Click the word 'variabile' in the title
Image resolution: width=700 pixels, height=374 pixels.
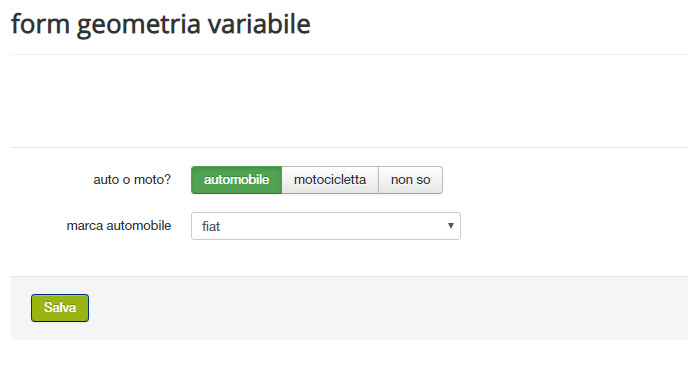(x=259, y=24)
